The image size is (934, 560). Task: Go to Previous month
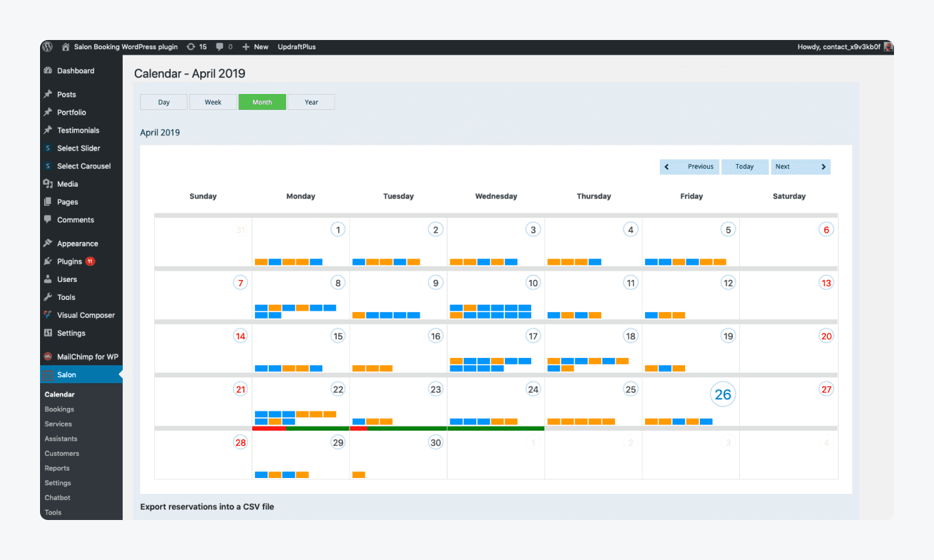tap(690, 167)
